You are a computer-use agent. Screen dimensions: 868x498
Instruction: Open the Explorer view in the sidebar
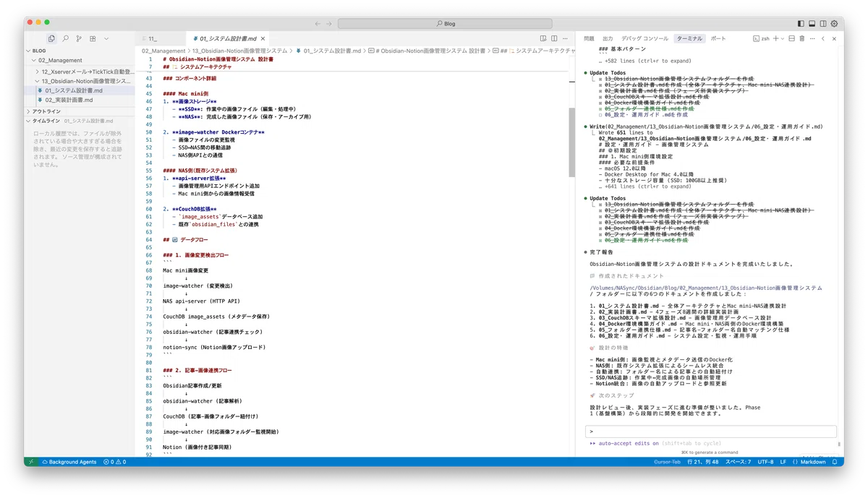51,38
